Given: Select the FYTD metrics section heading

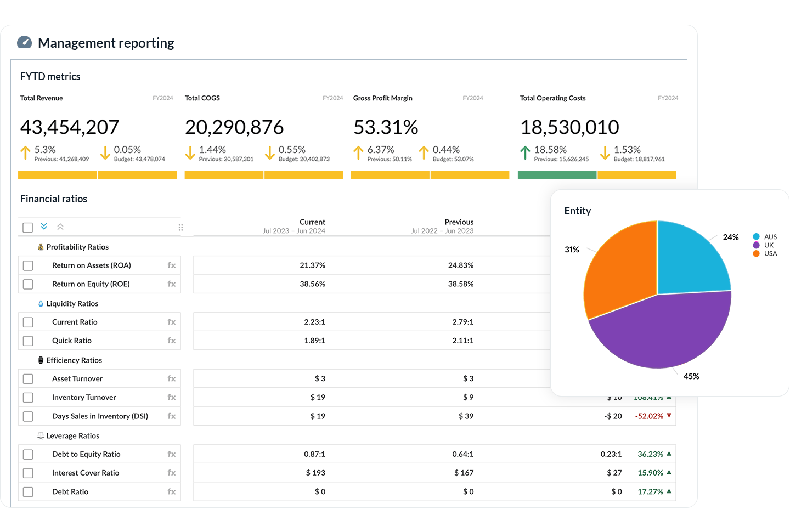Looking at the screenshot, I should [50, 77].
